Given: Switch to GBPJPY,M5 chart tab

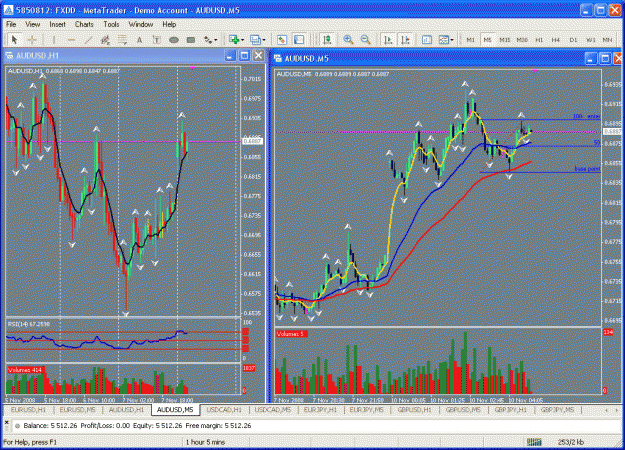Looking at the screenshot, I should coord(558,410).
